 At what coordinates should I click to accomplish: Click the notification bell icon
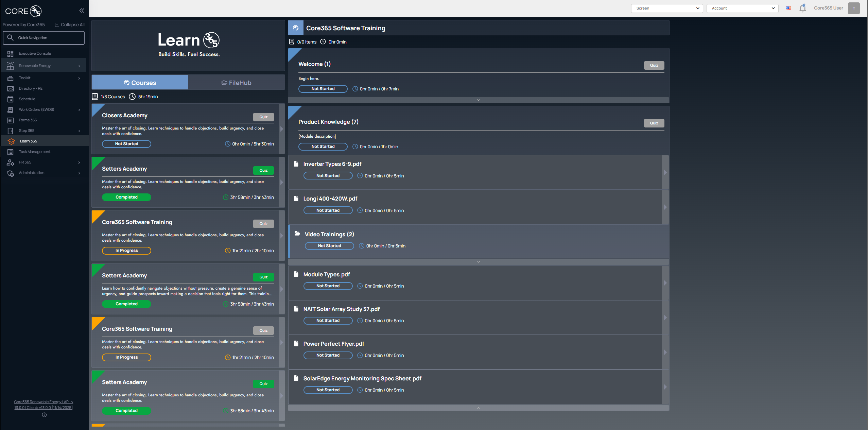[802, 8]
